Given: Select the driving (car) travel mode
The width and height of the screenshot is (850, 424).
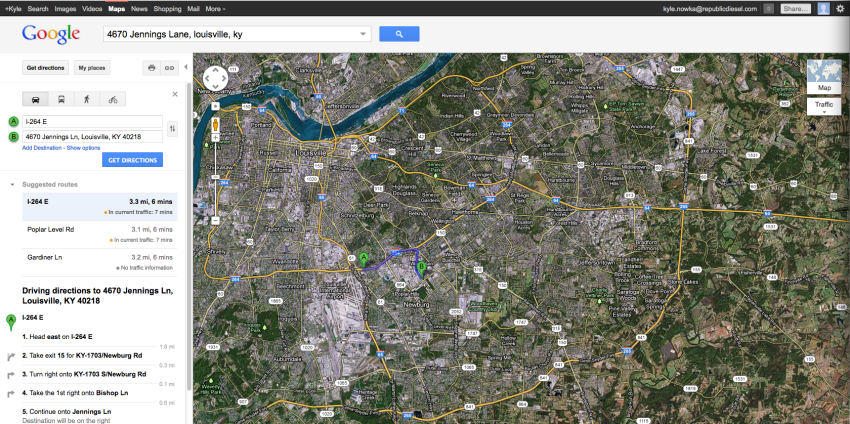Looking at the screenshot, I should (x=37, y=100).
